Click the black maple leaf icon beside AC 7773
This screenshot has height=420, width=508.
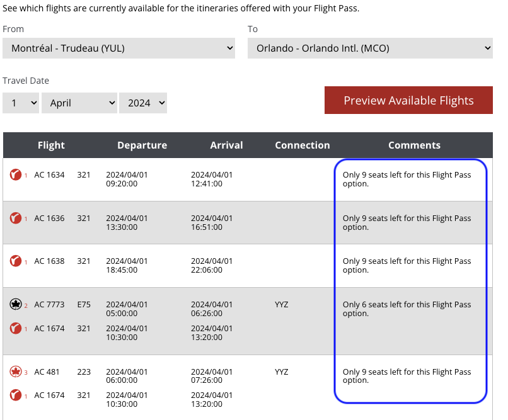[x=16, y=305]
